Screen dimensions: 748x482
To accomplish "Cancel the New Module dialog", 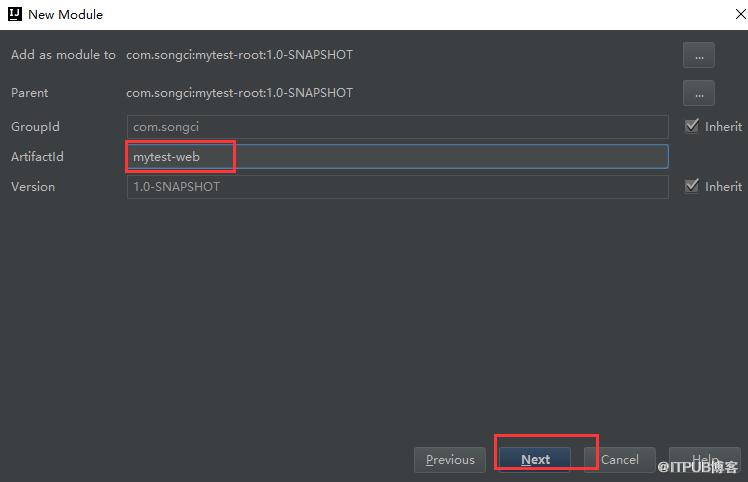I will pos(620,460).
